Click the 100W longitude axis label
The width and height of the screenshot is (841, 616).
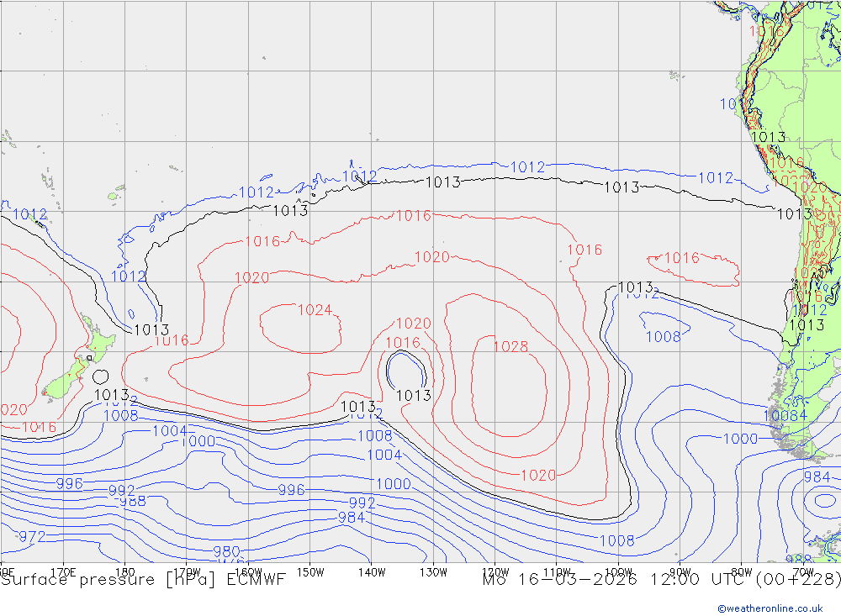click(x=618, y=572)
